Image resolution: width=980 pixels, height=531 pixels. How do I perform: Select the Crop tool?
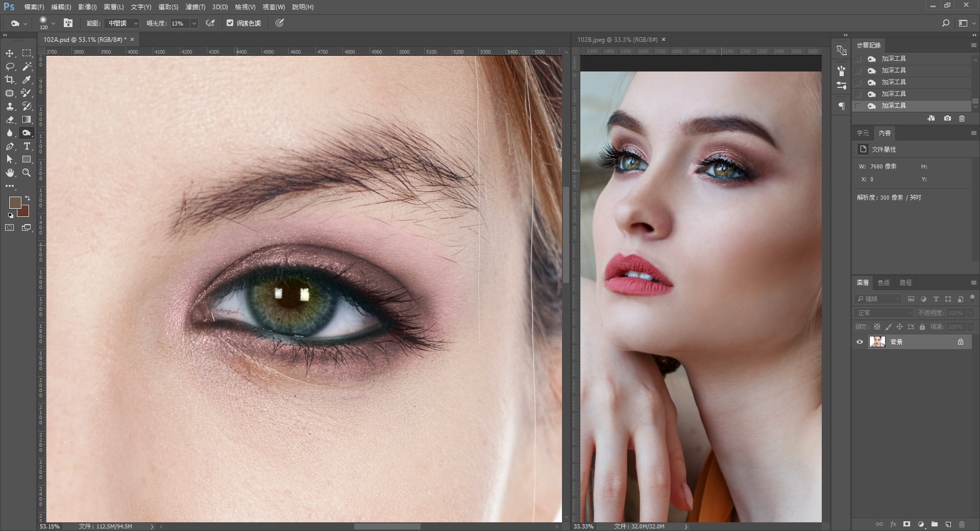(x=10, y=80)
